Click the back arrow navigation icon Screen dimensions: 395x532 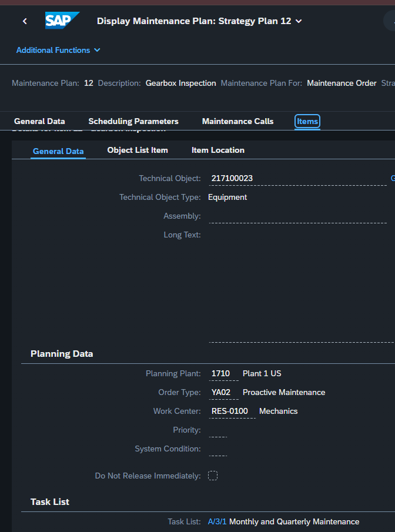[x=25, y=21]
